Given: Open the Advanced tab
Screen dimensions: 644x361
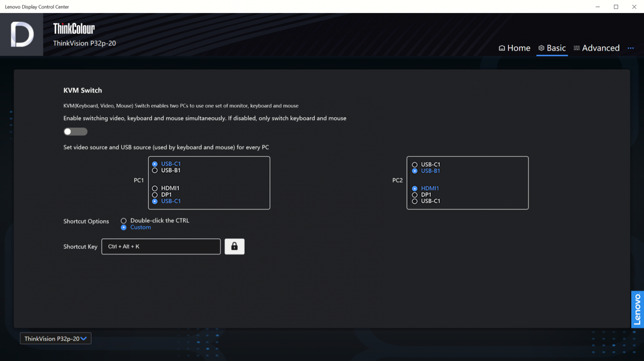Looking at the screenshot, I should pyautogui.click(x=596, y=48).
